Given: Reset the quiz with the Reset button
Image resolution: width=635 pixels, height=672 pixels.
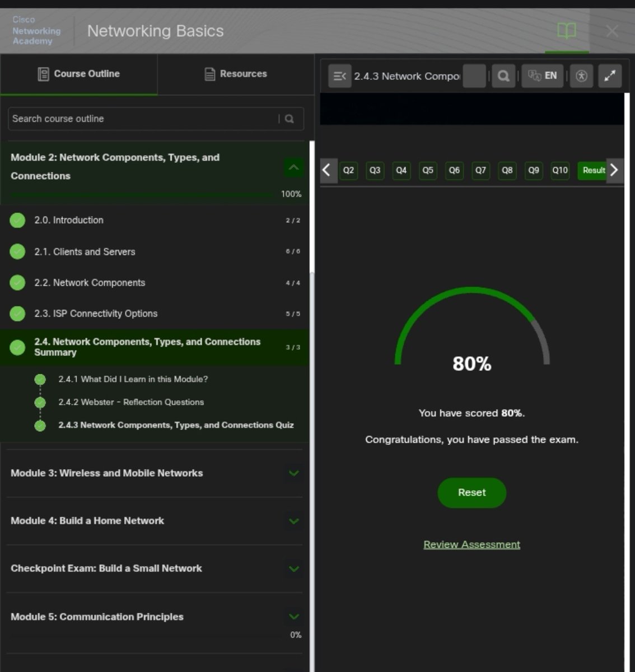Looking at the screenshot, I should coord(471,493).
